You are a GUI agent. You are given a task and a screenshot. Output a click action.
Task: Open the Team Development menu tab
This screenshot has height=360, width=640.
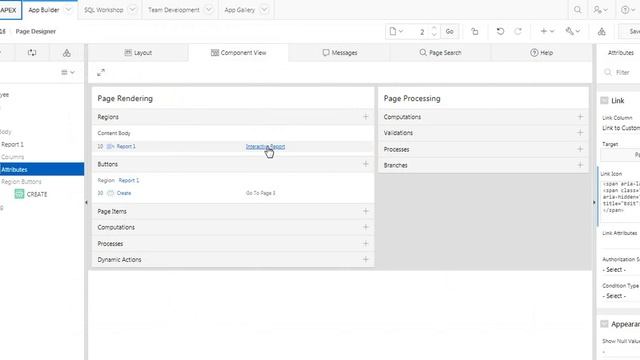coord(173,10)
